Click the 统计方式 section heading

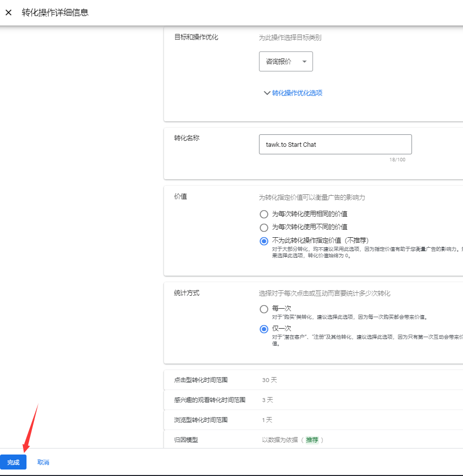point(186,293)
